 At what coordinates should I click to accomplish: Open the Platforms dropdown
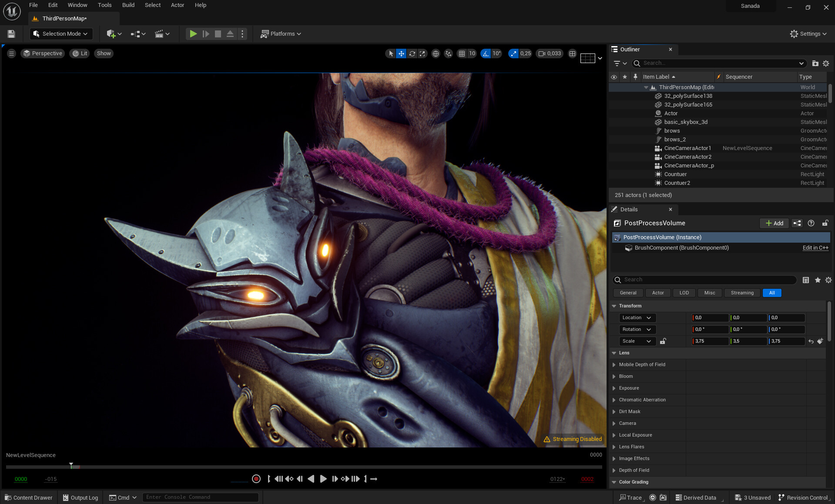(x=281, y=34)
